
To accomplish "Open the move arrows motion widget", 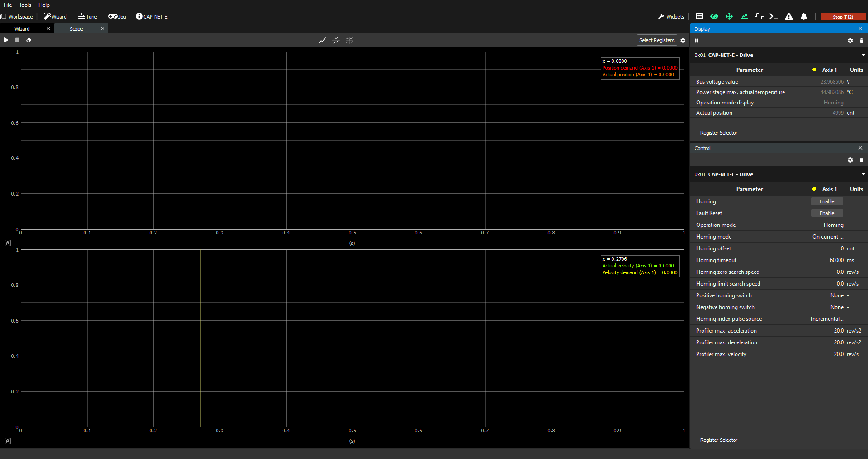I will pos(729,17).
